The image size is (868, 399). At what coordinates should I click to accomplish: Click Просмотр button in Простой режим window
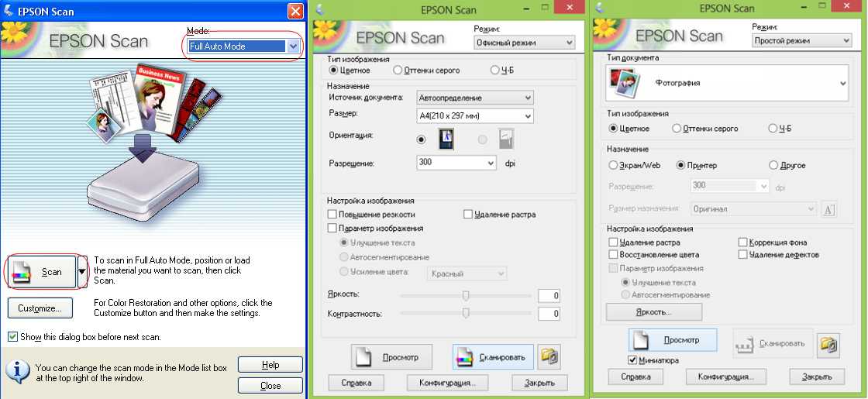pos(673,340)
